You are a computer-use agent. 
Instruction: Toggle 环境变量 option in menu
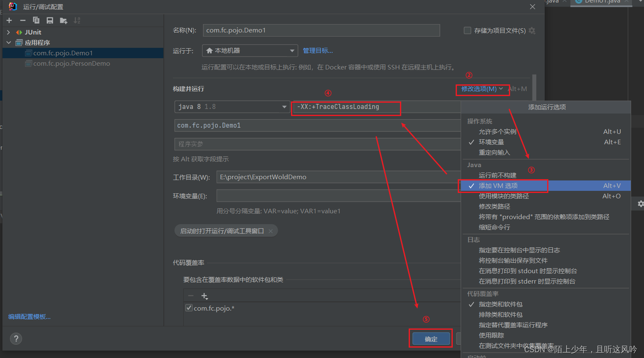[x=546, y=142]
